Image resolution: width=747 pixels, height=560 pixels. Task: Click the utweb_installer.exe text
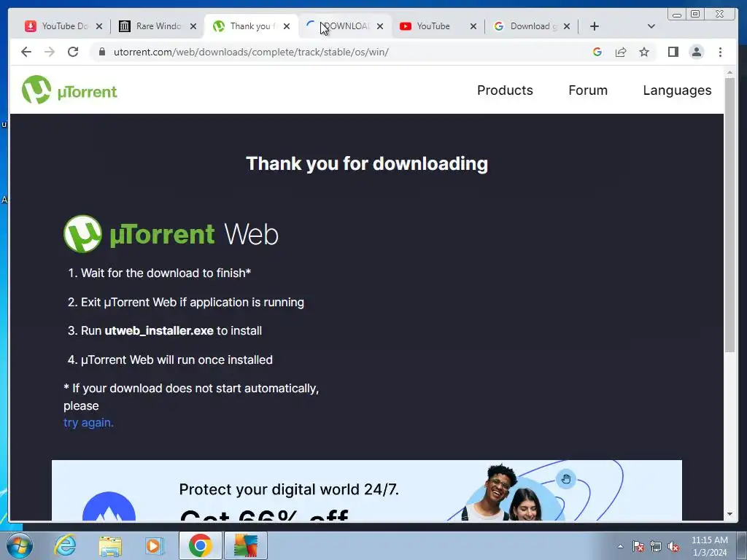point(159,330)
